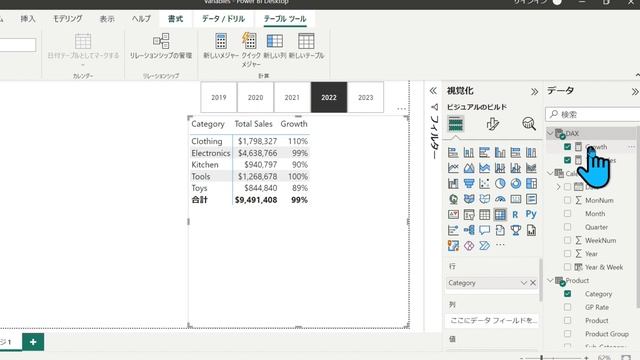Check the MonNum field checkbox
Image resolution: width=640 pixels, height=360 pixels.
pos(567,200)
